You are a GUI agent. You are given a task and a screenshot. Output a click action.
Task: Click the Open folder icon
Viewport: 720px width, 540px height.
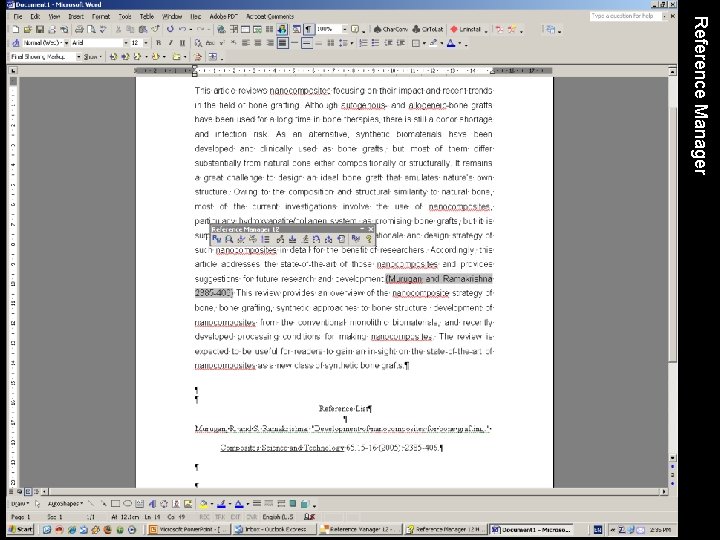pyautogui.click(x=28, y=29)
